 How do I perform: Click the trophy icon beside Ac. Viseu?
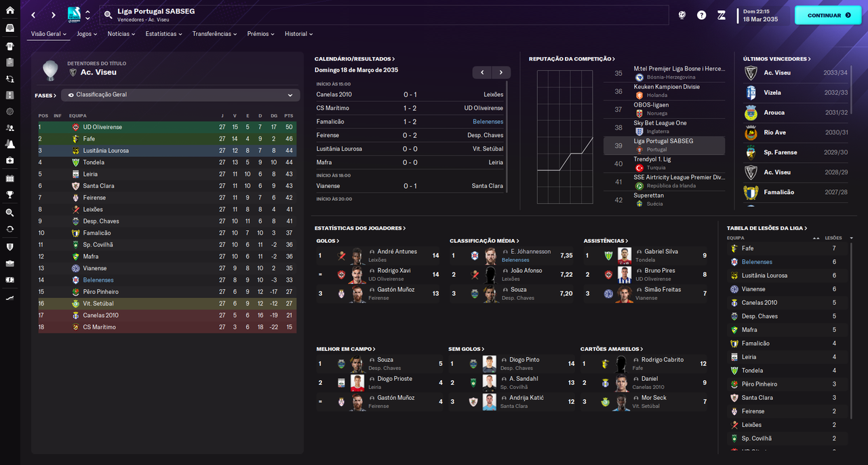[50, 69]
